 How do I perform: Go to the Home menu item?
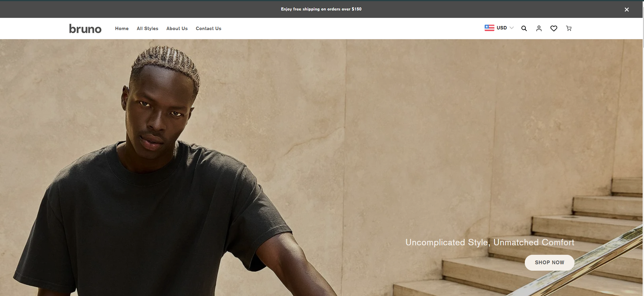point(122,28)
